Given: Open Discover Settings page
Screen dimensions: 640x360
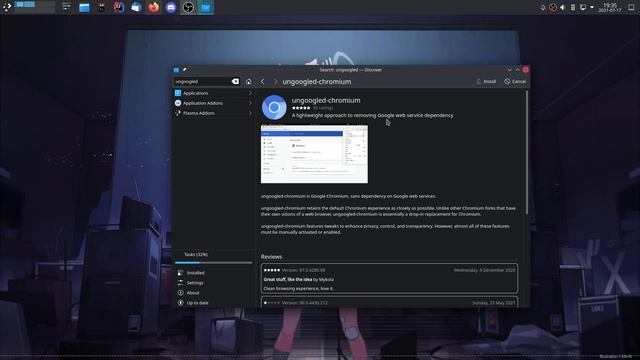Looking at the screenshot, I should click(213, 283).
